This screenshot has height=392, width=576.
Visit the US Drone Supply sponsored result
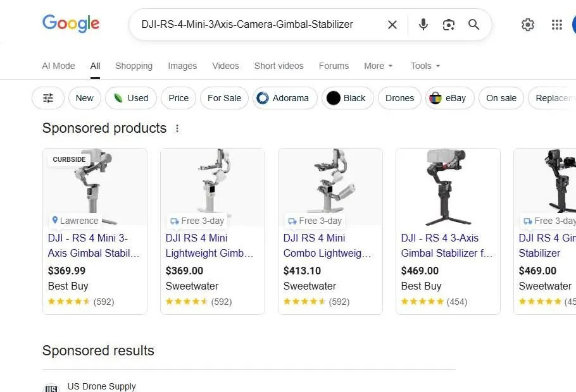pos(101,386)
